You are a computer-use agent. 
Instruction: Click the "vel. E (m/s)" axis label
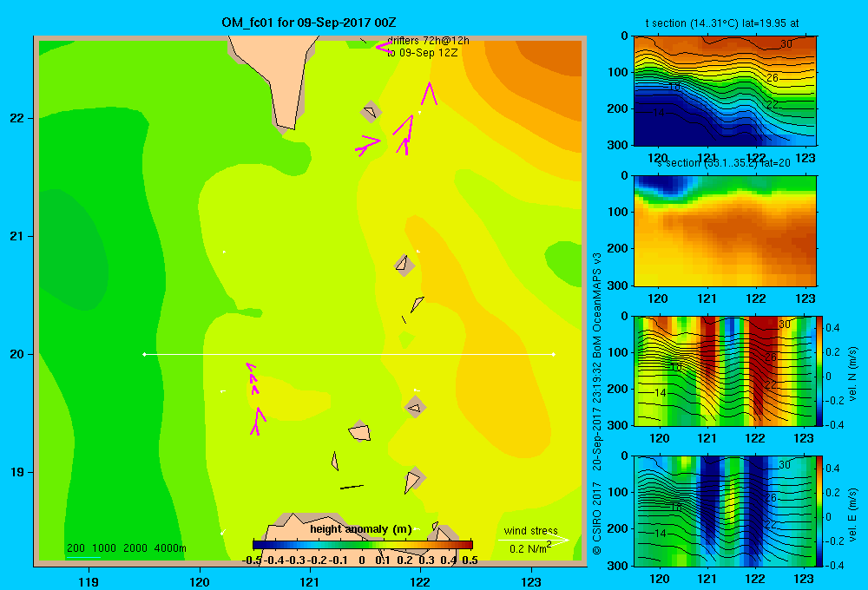[852, 515]
